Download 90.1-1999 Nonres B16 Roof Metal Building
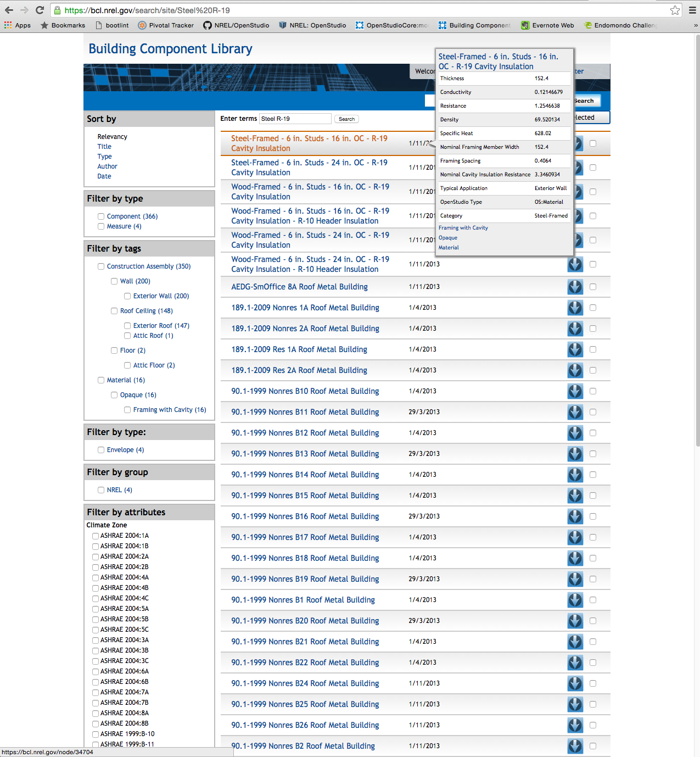 point(575,516)
